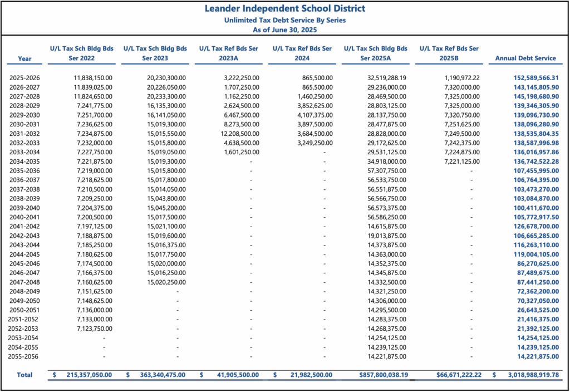The image size is (570, 392).
Task: Click the Year column header
Action: click(24, 58)
